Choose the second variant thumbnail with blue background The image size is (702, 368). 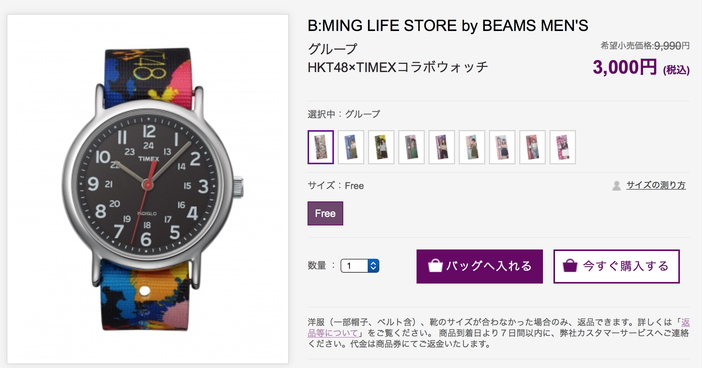pos(351,147)
